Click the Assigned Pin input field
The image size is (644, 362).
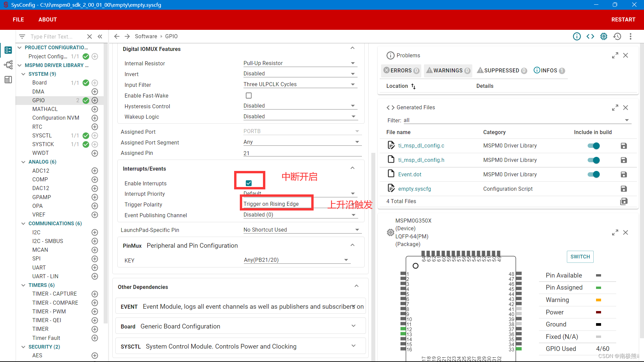302,153
